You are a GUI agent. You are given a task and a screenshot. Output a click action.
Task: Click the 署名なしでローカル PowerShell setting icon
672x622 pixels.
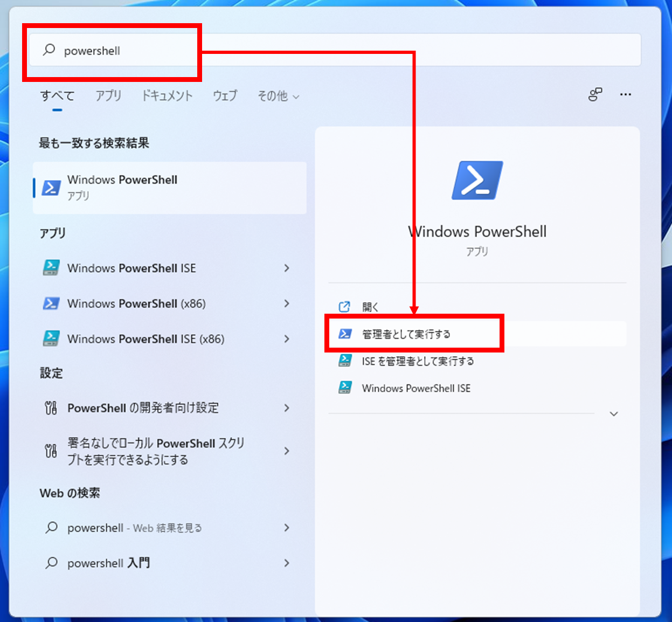pos(51,451)
